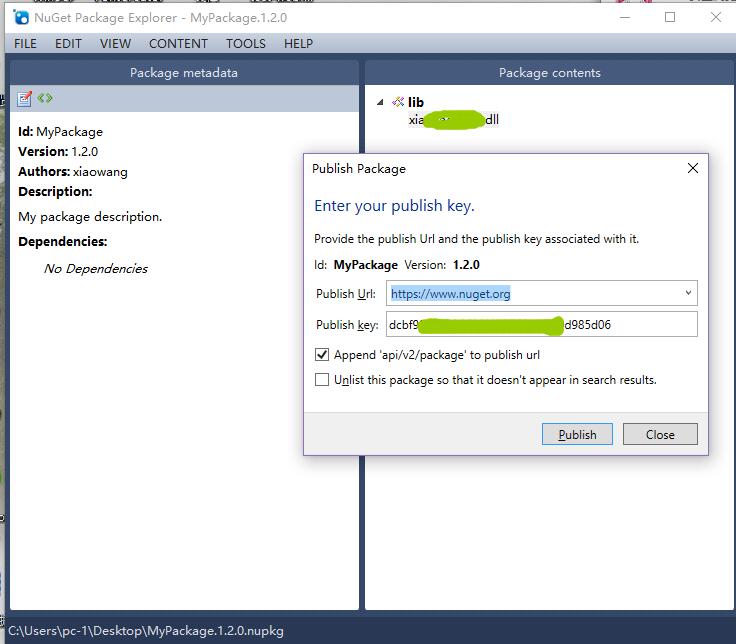Image resolution: width=736 pixels, height=644 pixels.
Task: Click the 'Dependencies:' label
Action: (62, 242)
